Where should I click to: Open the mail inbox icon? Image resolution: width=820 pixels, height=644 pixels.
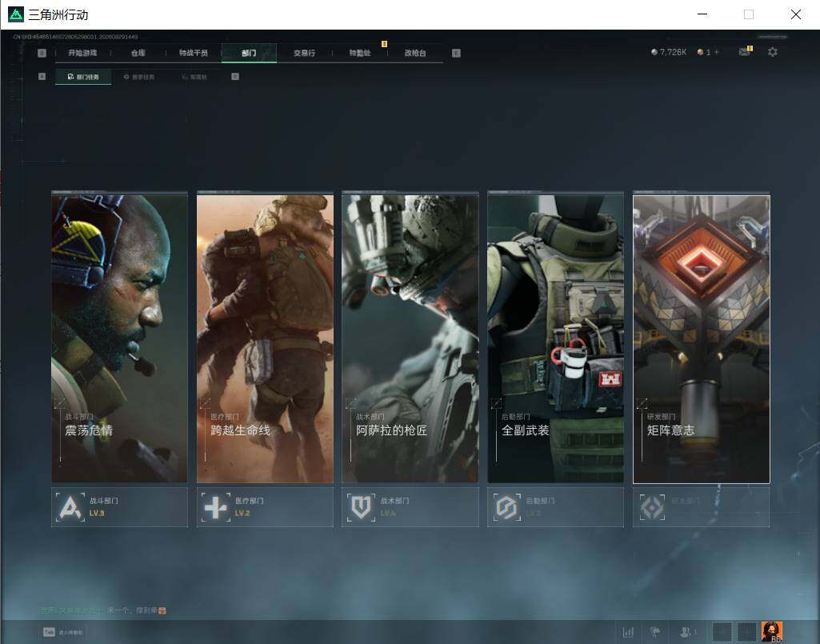[x=745, y=51]
